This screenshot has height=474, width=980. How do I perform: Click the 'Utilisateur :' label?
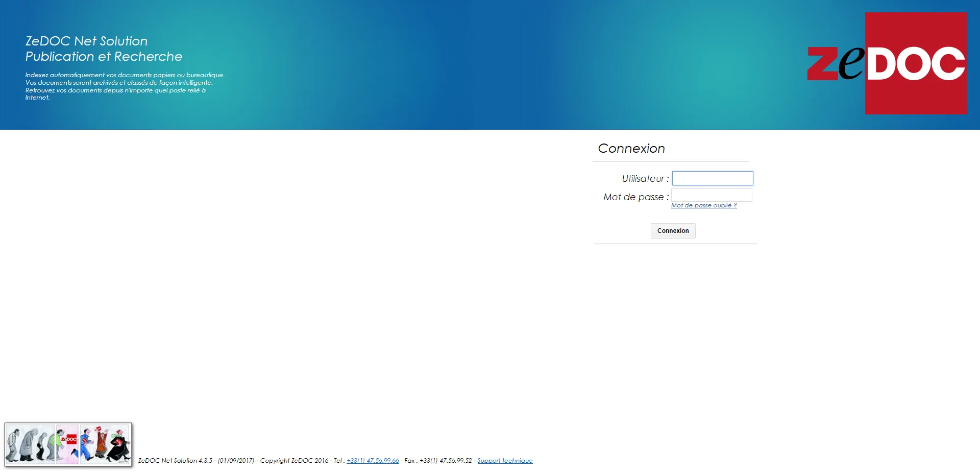(x=645, y=179)
